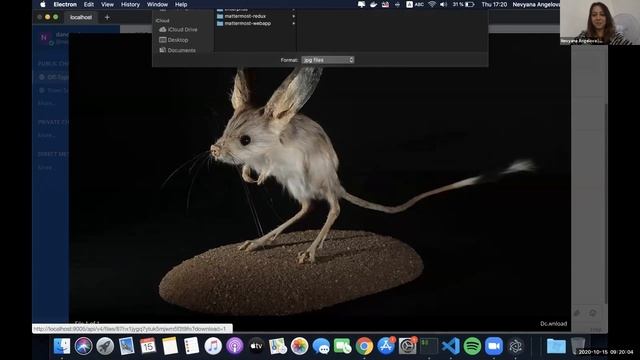Launch Siri from the dock
The height and width of the screenshot is (360, 640).
pyautogui.click(x=83, y=346)
